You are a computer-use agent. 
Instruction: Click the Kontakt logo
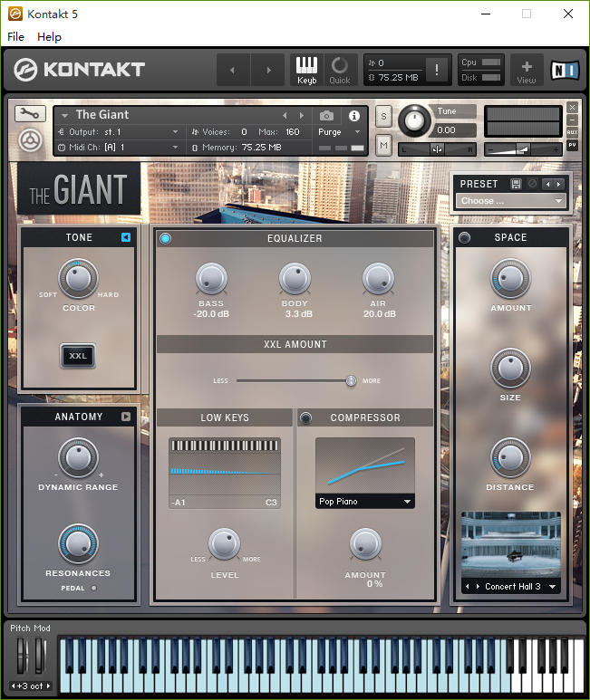tap(79, 70)
